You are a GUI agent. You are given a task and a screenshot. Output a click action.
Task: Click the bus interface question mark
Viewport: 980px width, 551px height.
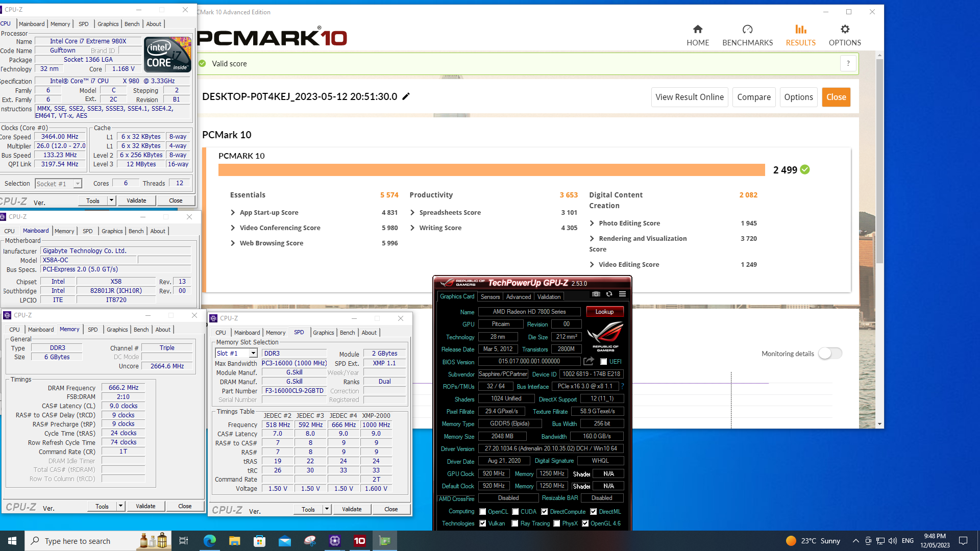[622, 386]
